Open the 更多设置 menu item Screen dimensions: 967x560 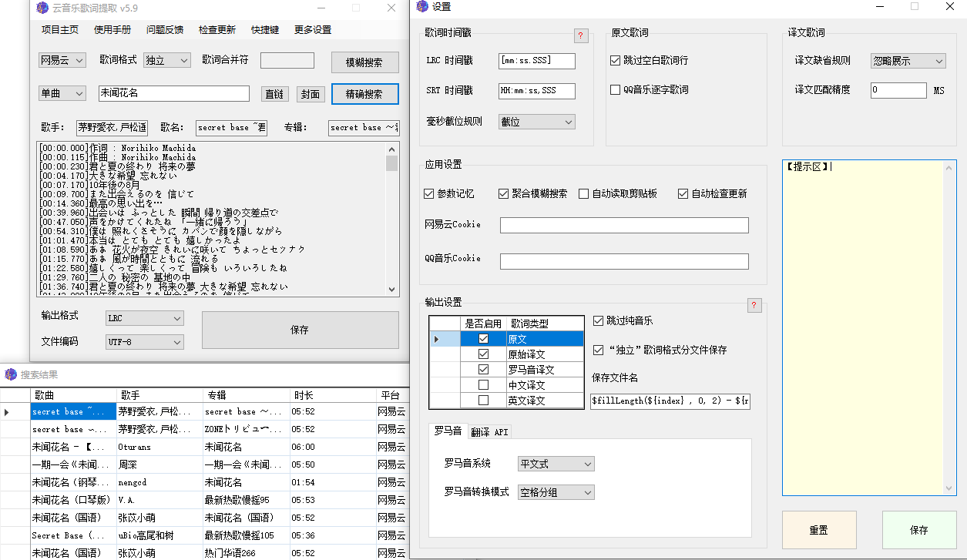(x=313, y=30)
